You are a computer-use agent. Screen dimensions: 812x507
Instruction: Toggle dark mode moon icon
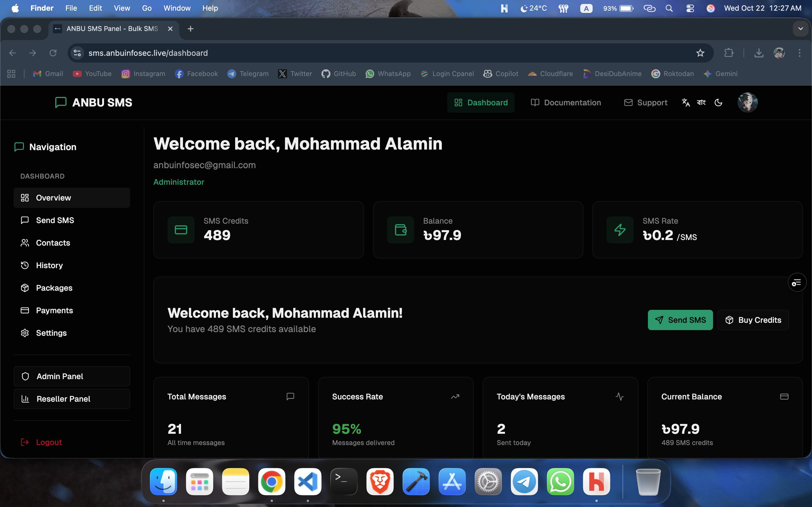click(x=718, y=103)
